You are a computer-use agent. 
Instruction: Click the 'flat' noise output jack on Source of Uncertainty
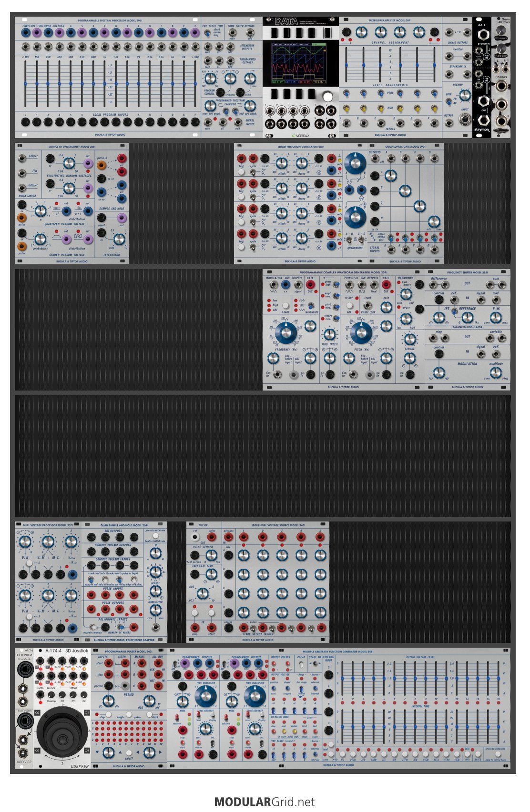click(22, 173)
